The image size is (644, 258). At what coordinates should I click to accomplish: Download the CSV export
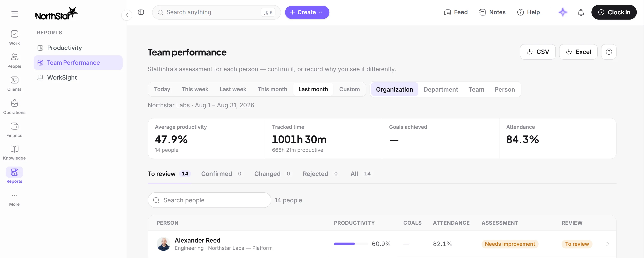pyautogui.click(x=538, y=52)
